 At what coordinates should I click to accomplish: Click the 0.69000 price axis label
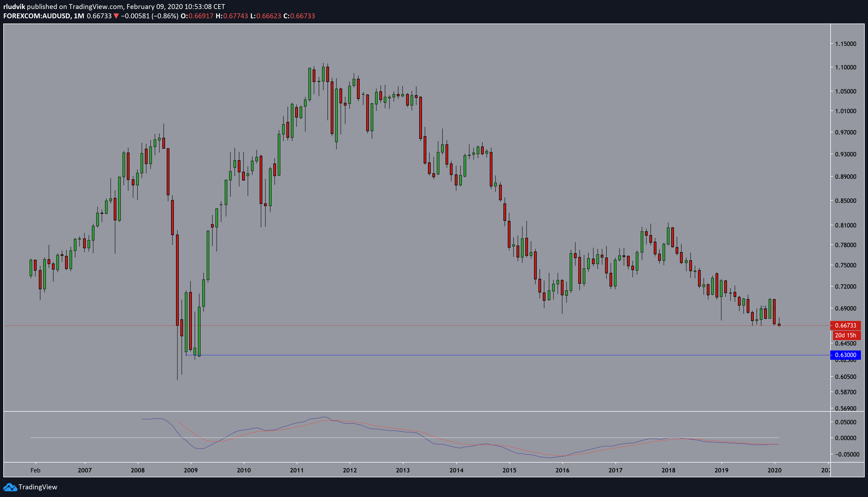coord(846,308)
